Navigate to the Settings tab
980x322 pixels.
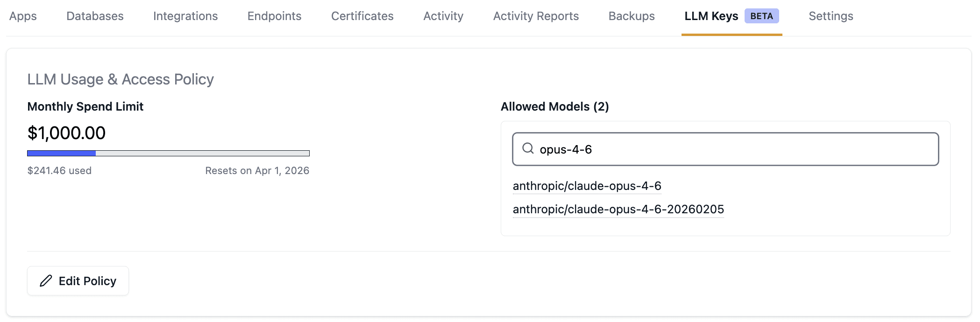pos(831,16)
